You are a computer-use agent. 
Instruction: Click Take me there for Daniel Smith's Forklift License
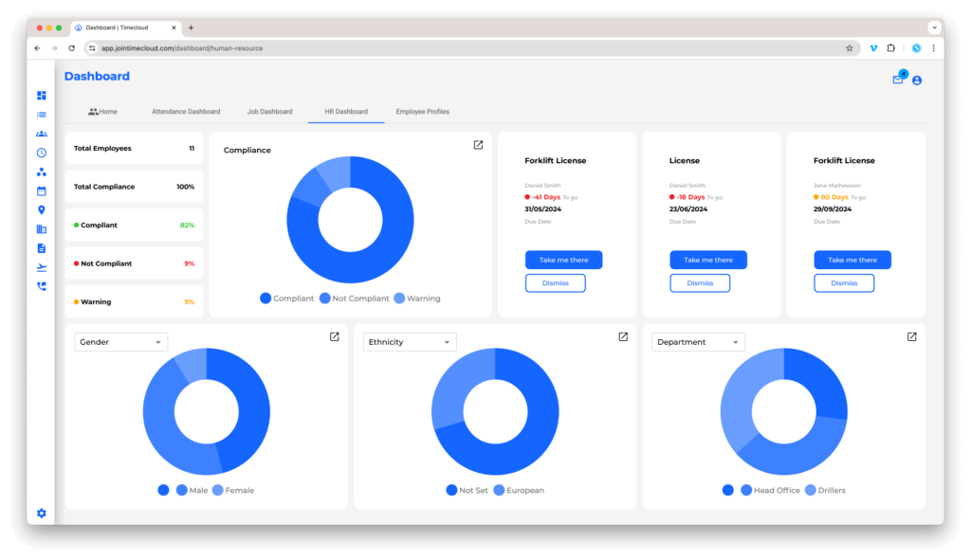pyautogui.click(x=563, y=260)
